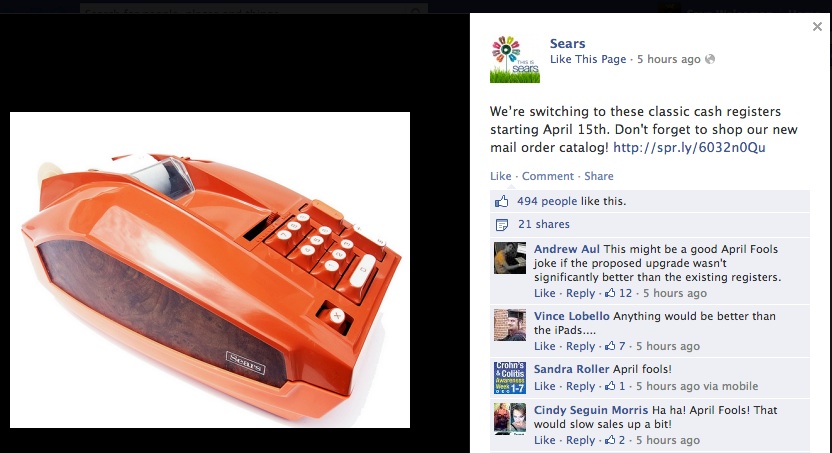The image size is (832, 453).
Task: Open Vince Lobello's profile picture
Action: click(x=510, y=325)
